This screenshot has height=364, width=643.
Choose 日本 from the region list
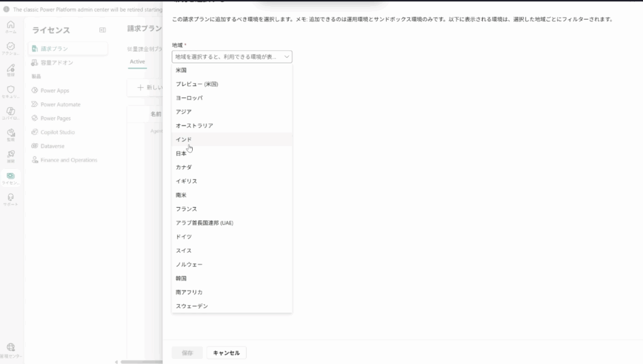tap(181, 153)
